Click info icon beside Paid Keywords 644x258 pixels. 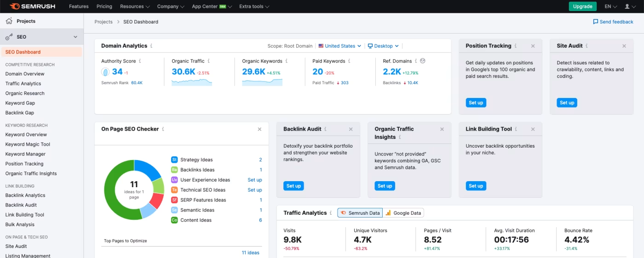point(349,61)
